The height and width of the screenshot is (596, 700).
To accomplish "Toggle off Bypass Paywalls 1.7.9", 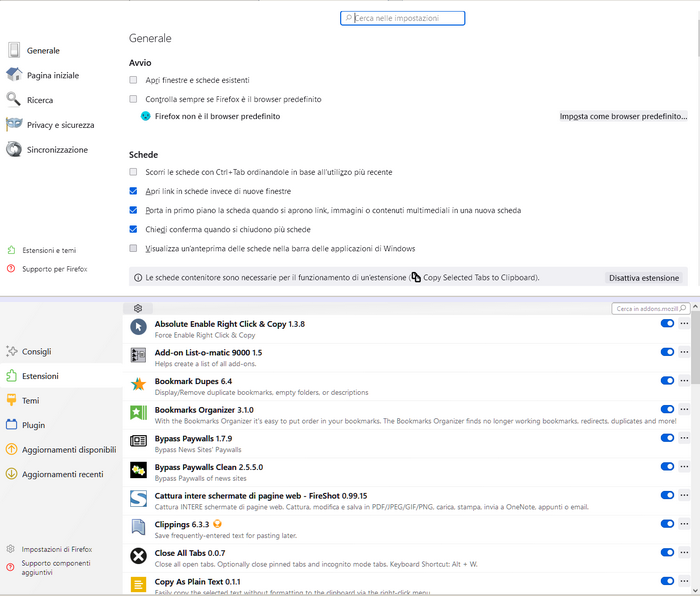I will pyautogui.click(x=667, y=438).
